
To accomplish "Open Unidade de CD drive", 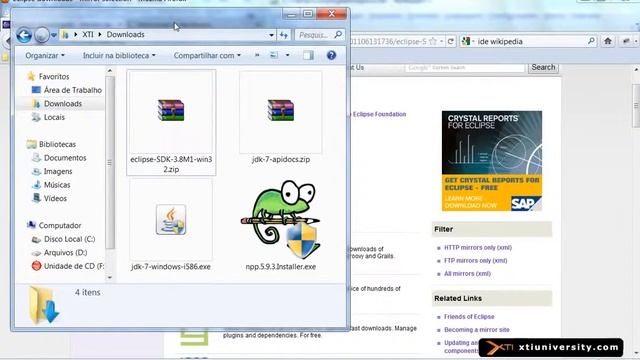I will [x=73, y=266].
